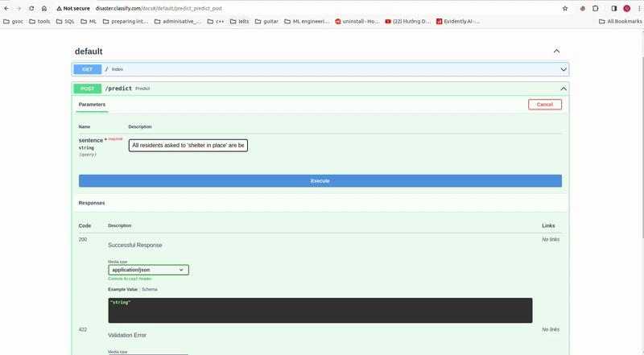Go back with the browser back arrow
644x355 pixels.
[6, 8]
